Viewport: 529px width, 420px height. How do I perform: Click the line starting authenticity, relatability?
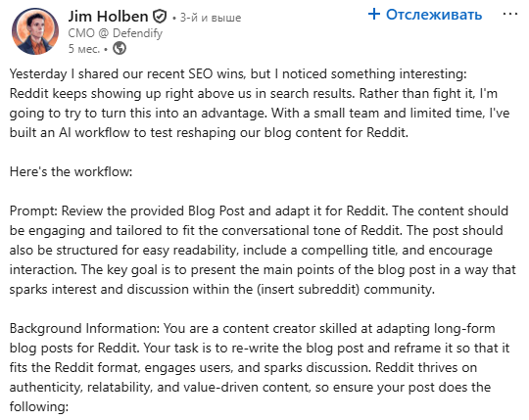click(x=250, y=387)
